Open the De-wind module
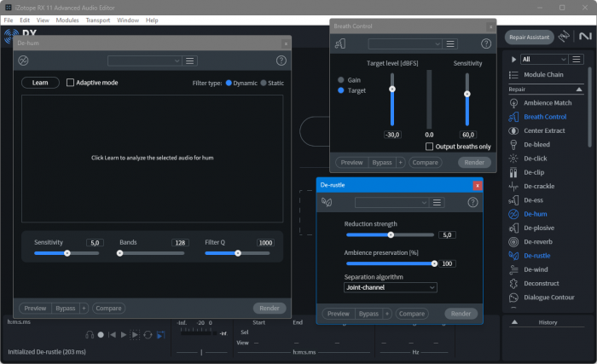The width and height of the screenshot is (597, 364). (536, 269)
